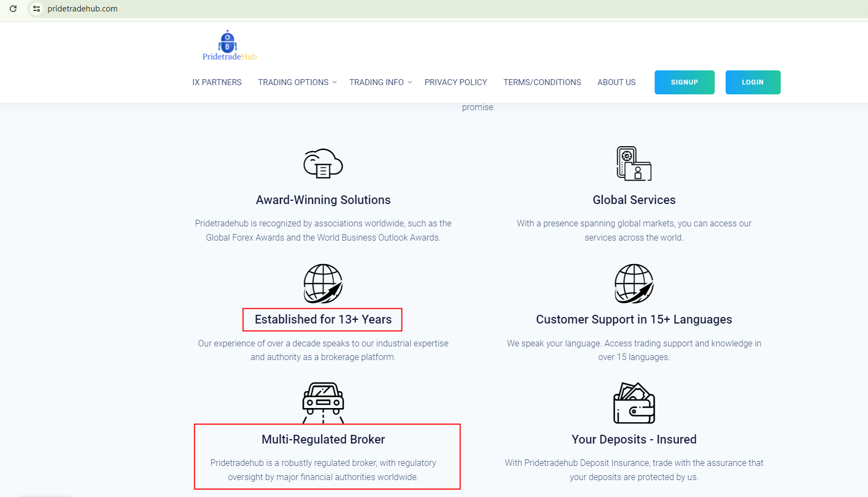Click Customer Support in 15+ Languages heading

click(634, 320)
